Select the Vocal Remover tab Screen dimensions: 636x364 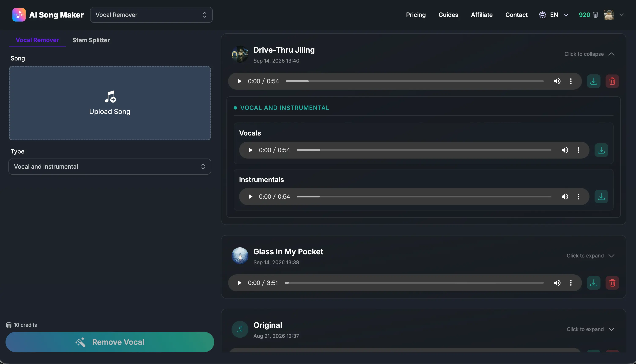[x=37, y=40]
